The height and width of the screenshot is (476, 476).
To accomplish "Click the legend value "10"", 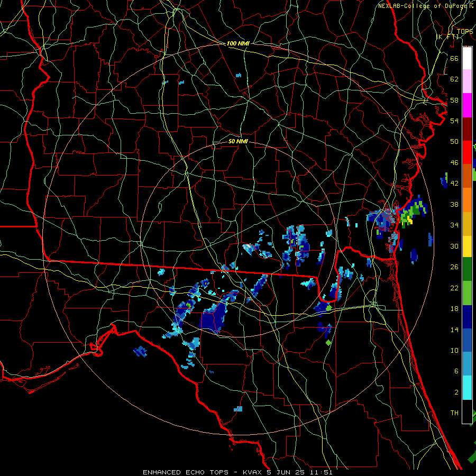I will pyautogui.click(x=454, y=351).
